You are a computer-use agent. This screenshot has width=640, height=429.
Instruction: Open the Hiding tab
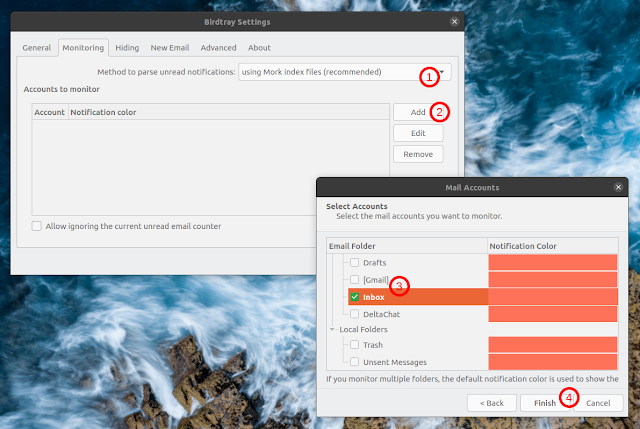(127, 47)
